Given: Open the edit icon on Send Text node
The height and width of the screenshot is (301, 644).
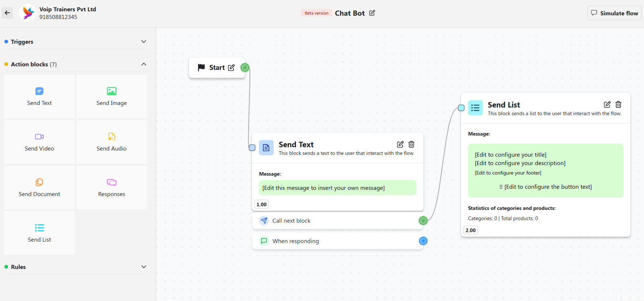Looking at the screenshot, I should 400,144.
